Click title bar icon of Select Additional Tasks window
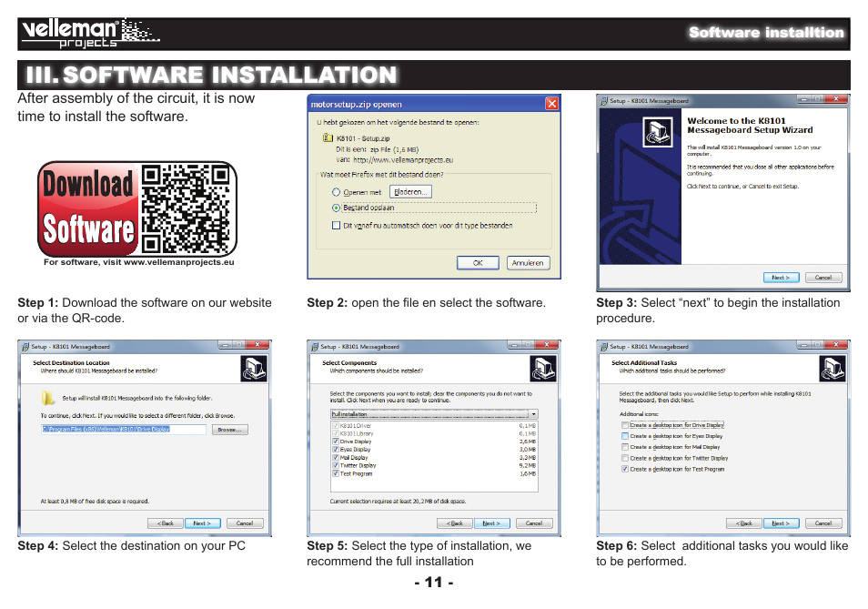Image resolution: width=868 pixels, height=609 pixels. click(x=603, y=347)
